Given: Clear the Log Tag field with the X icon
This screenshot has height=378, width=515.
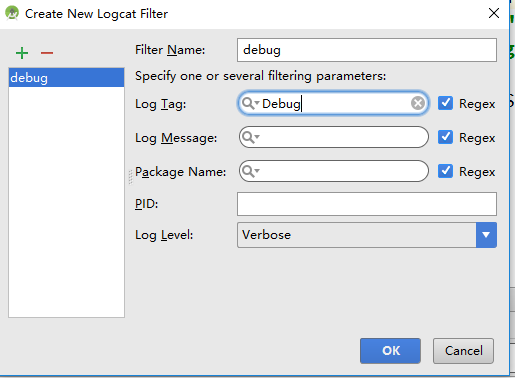Looking at the screenshot, I should pos(418,103).
